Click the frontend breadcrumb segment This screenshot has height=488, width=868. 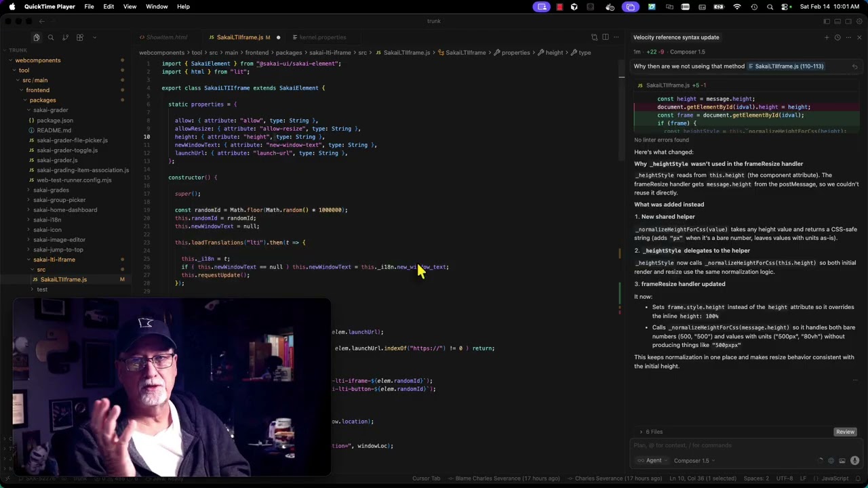[x=257, y=53]
